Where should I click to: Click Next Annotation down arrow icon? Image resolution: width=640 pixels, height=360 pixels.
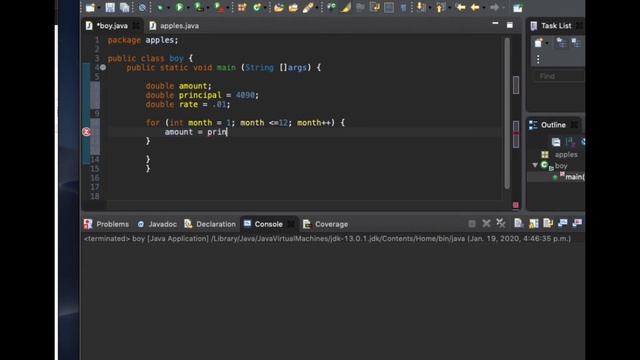click(x=421, y=7)
